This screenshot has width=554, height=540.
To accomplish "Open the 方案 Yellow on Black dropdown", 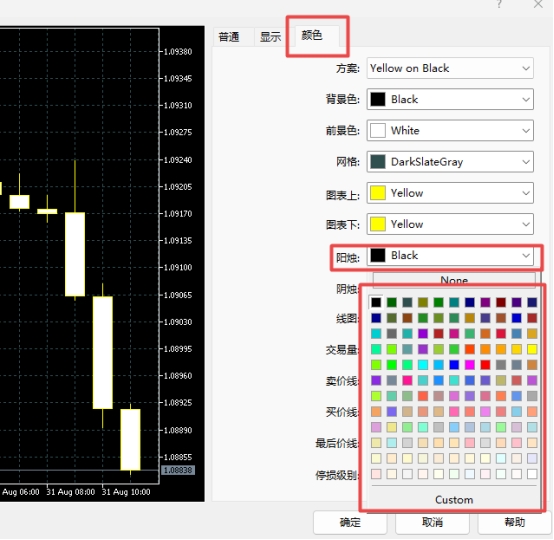I will (450, 68).
